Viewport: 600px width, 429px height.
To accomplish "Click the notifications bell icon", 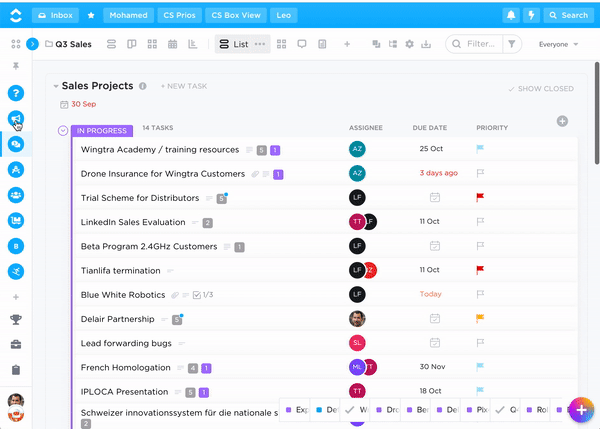I will tap(512, 15).
